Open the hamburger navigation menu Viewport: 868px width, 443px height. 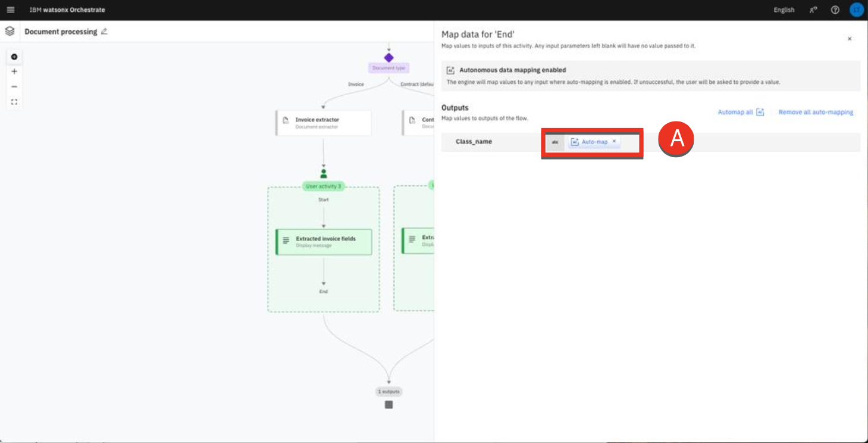pyautogui.click(x=10, y=10)
